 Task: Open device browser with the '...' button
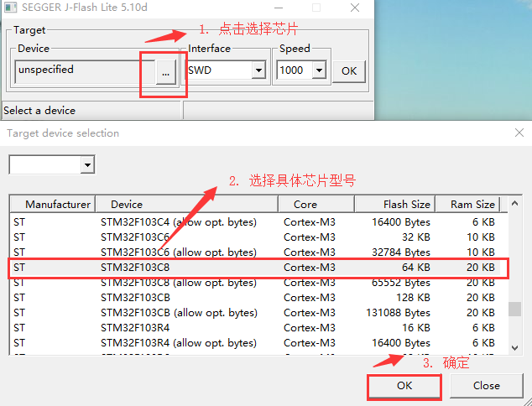166,72
